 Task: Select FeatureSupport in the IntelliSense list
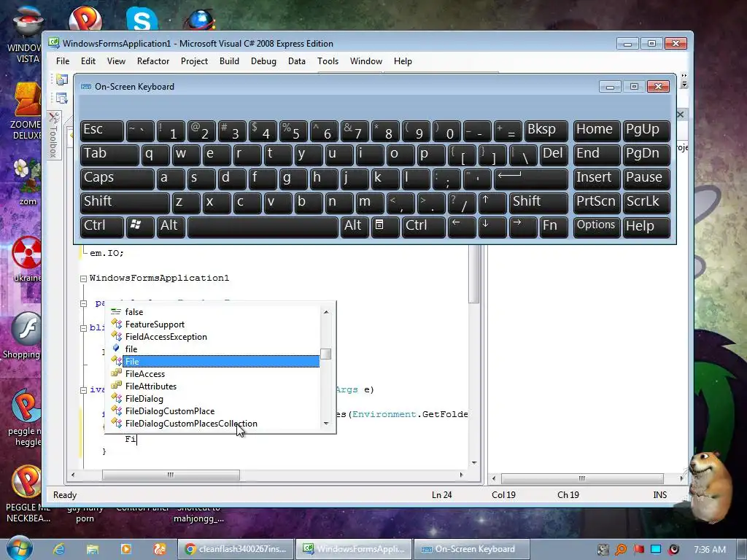[x=155, y=324]
